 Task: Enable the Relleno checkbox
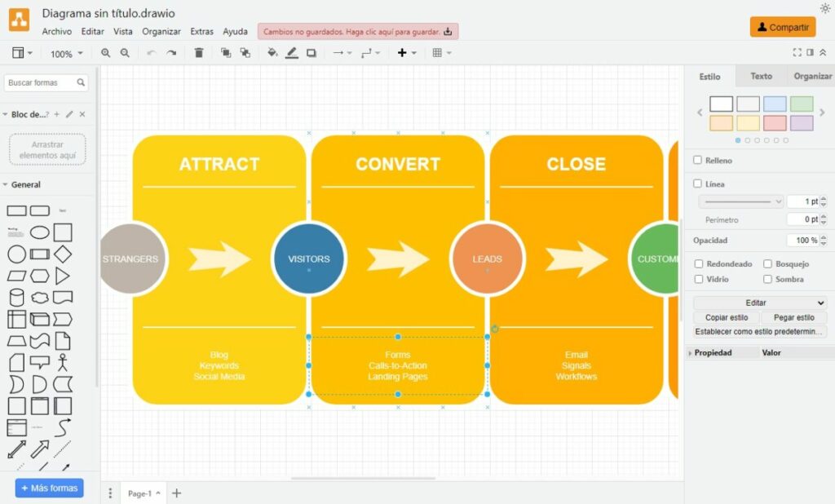698,161
